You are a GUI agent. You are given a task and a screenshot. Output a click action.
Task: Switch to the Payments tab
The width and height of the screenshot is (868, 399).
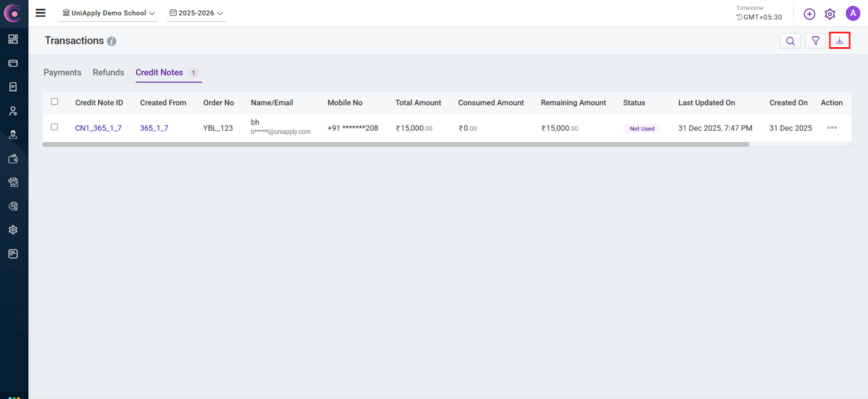point(62,73)
